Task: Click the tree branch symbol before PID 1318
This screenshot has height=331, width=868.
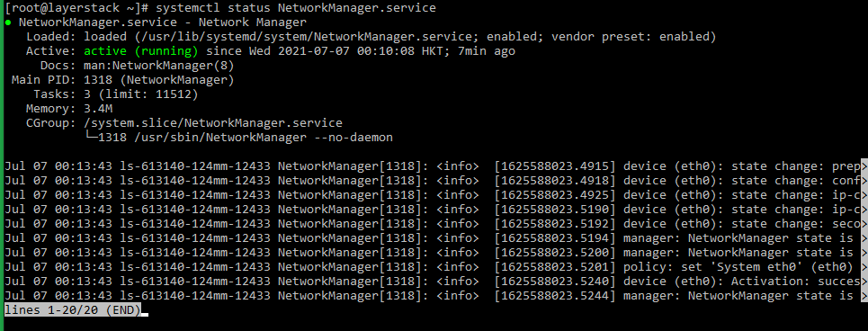Action: click(90, 138)
